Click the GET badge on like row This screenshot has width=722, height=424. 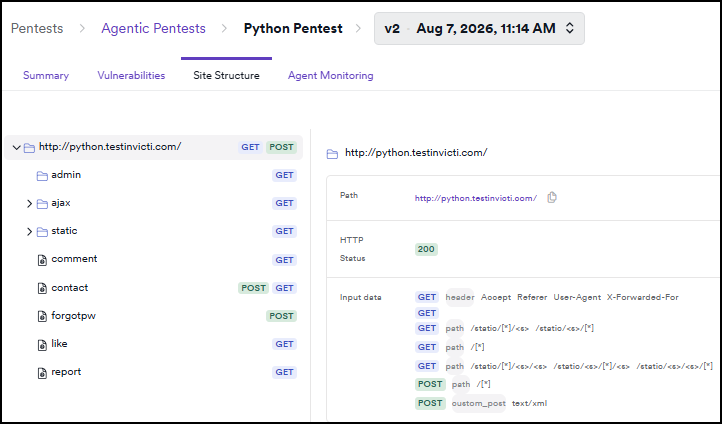click(285, 344)
